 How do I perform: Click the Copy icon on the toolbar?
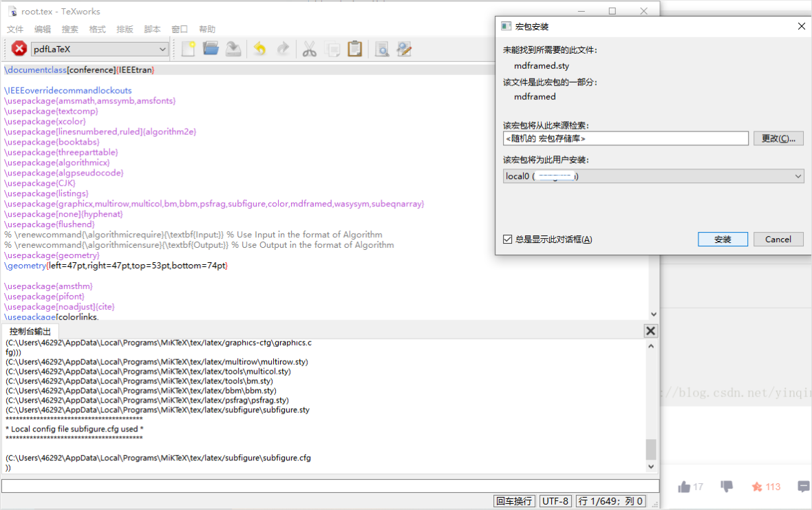tap(332, 48)
